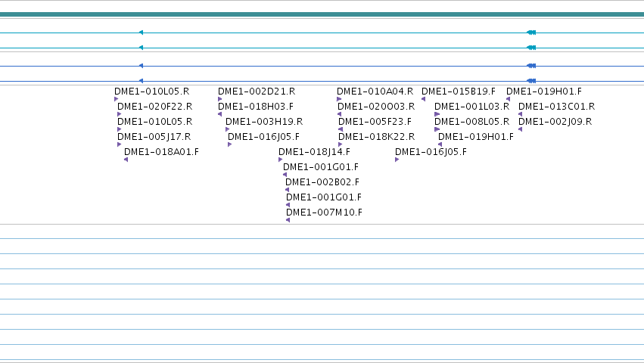The width and height of the screenshot is (644, 363).
Task: Select the DME1-005J17.R feature label
Action: click(154, 137)
